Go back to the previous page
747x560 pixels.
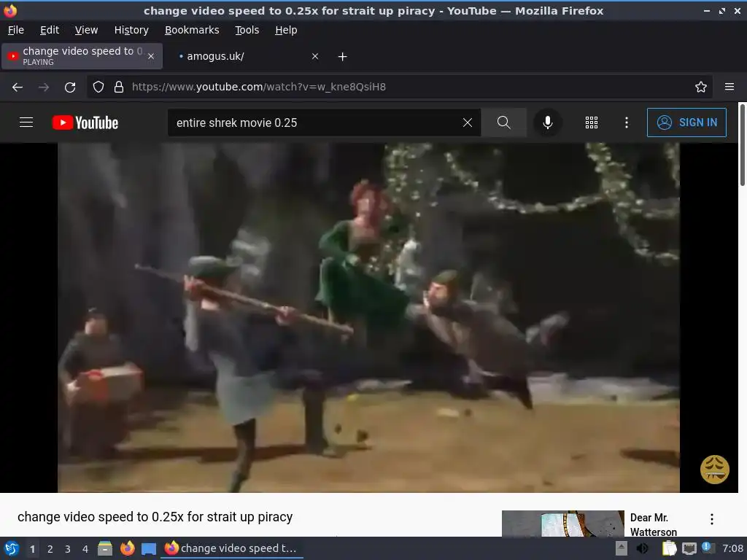[18, 87]
